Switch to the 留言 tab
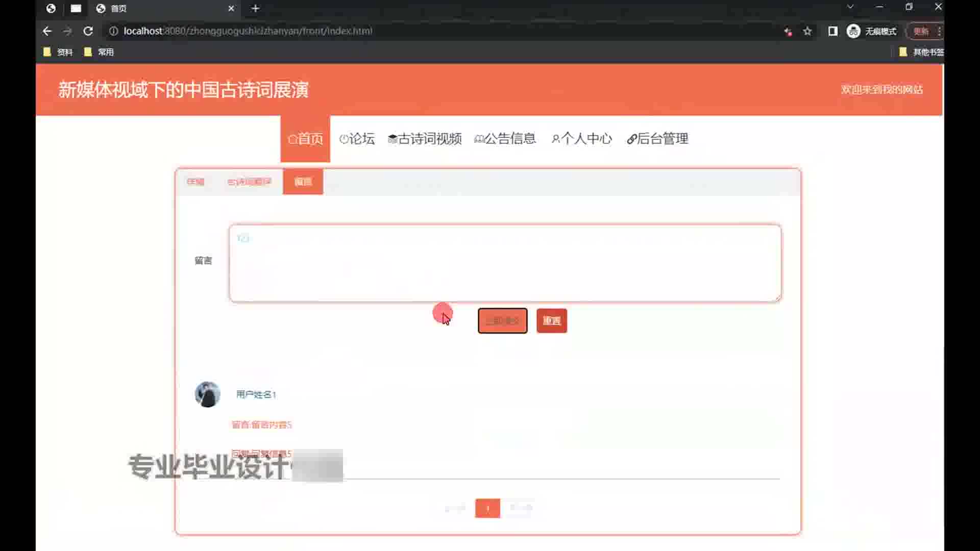This screenshot has width=980, height=551. click(303, 182)
